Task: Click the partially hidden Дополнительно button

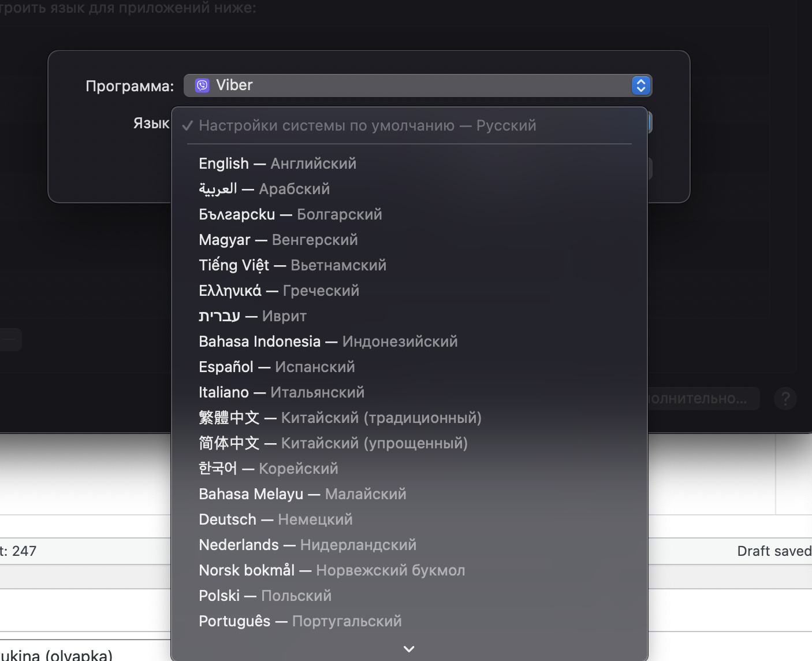Action: 703,399
